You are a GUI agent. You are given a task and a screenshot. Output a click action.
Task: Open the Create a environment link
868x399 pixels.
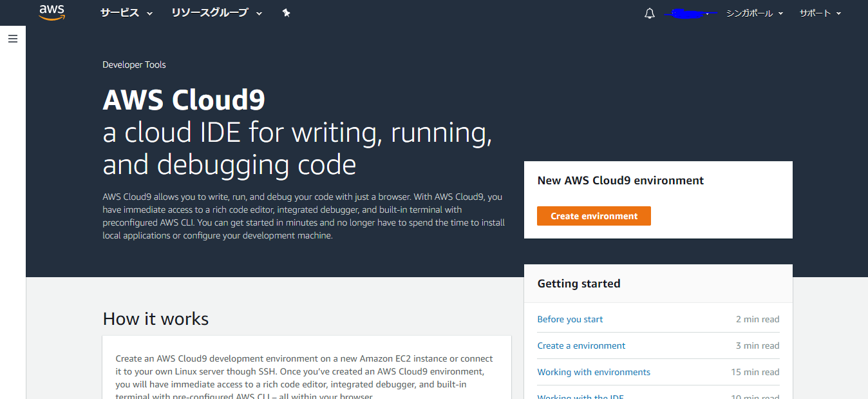[581, 345]
